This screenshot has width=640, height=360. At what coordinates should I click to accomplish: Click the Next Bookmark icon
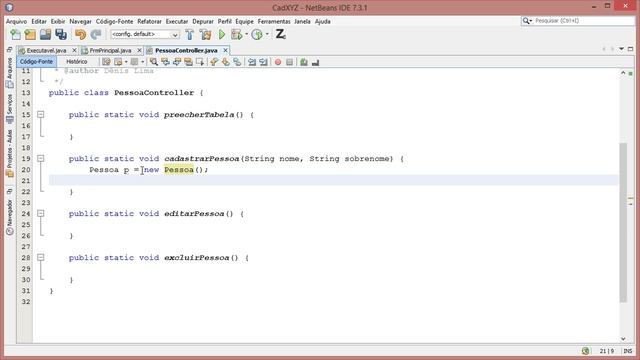pyautogui.click(x=225, y=62)
